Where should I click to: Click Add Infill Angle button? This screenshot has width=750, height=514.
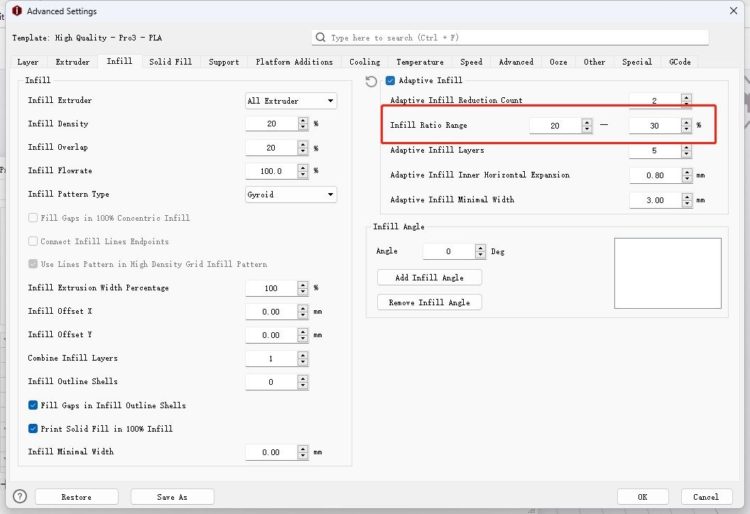(x=429, y=277)
